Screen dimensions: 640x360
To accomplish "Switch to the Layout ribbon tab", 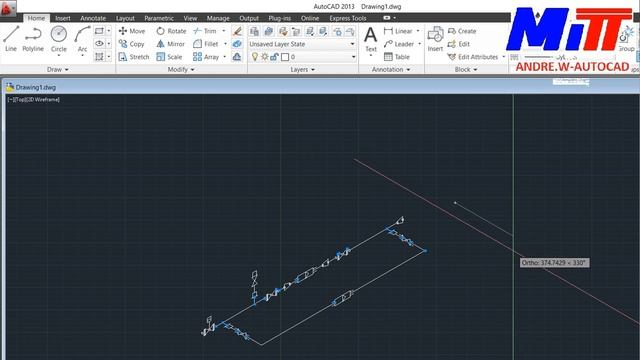I will click(125, 18).
